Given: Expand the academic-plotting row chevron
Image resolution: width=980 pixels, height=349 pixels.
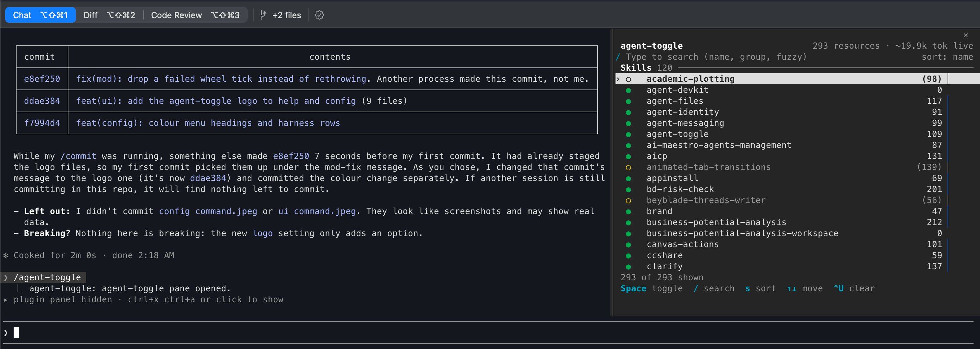Looking at the screenshot, I should pyautogui.click(x=618, y=79).
